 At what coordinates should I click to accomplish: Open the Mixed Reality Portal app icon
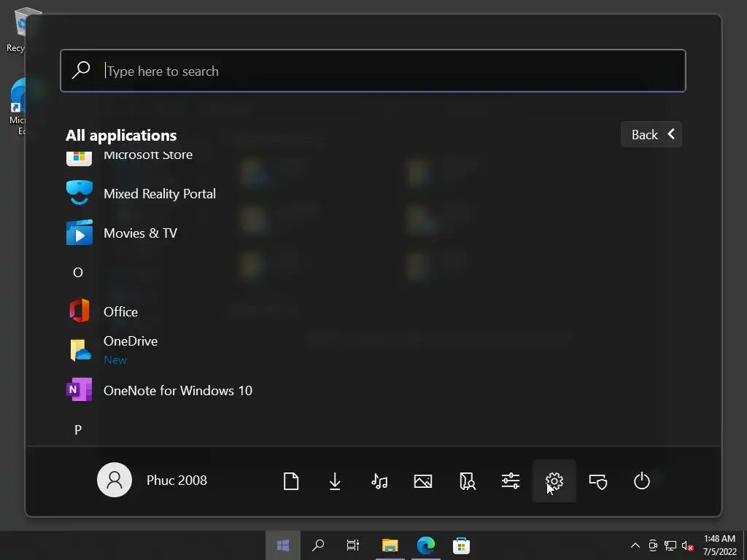79,192
